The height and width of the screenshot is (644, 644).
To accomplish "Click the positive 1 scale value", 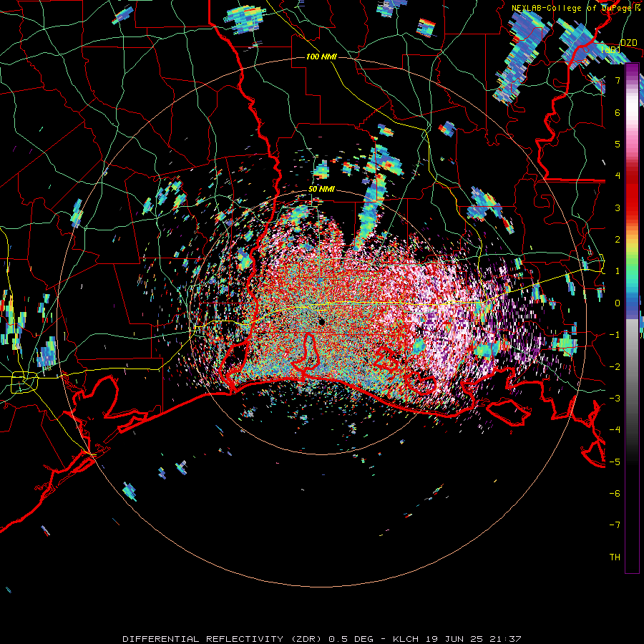I will pyautogui.click(x=618, y=271).
